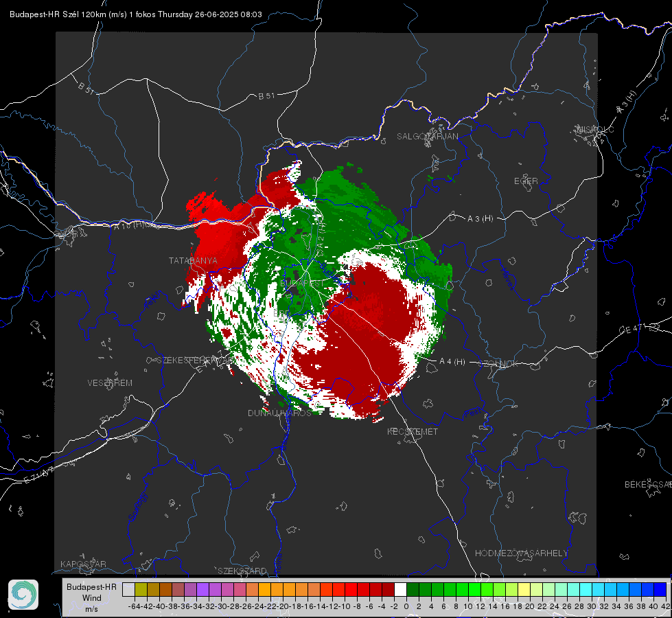Click the SALGOTARJAN city label
Viewport: 672px width, 618px height.
click(427, 137)
